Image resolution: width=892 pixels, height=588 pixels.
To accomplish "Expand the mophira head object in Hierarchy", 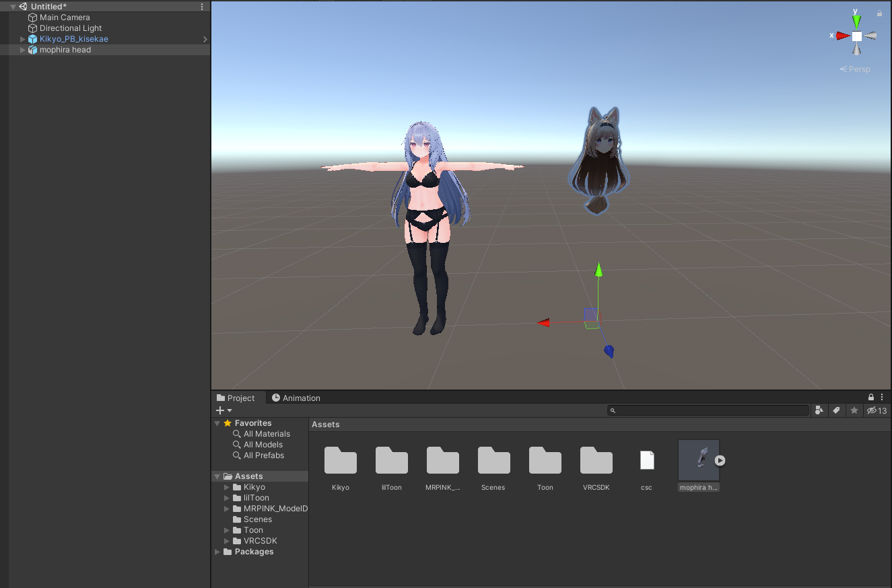I will (x=23, y=50).
